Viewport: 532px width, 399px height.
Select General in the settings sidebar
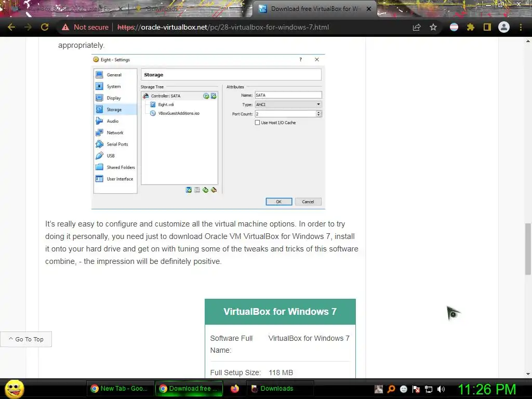(x=115, y=75)
